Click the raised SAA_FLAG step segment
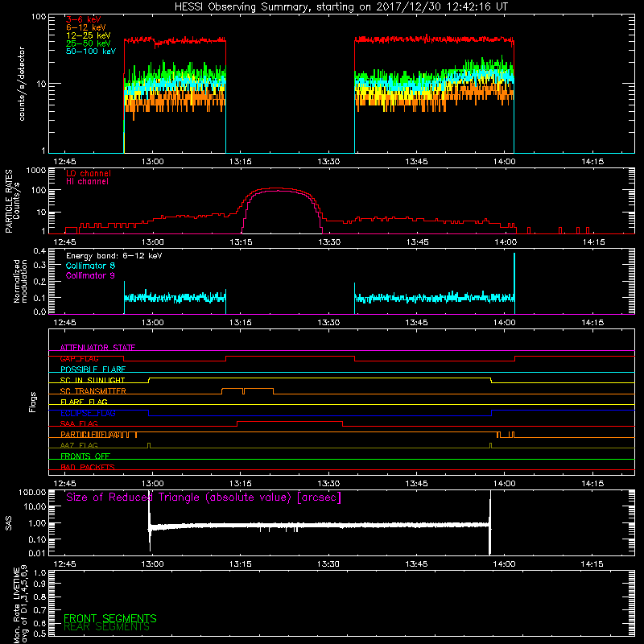 [290, 421]
